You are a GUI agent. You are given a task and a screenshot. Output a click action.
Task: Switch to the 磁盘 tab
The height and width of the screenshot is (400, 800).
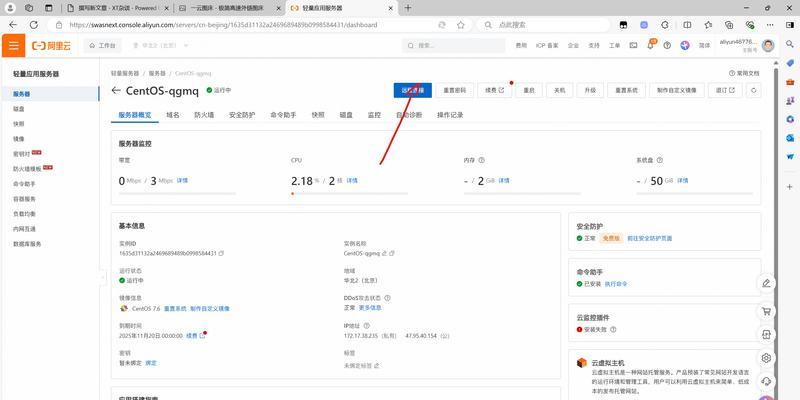click(346, 115)
